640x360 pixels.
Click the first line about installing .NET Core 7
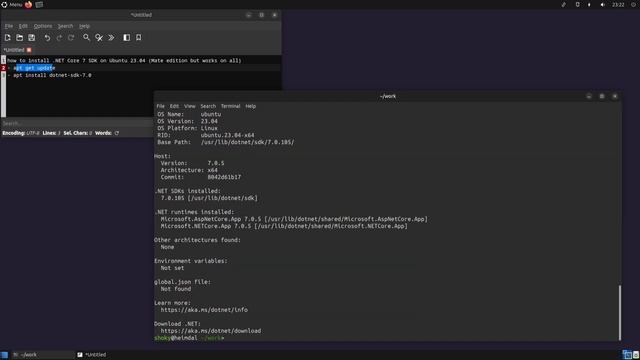(124, 60)
